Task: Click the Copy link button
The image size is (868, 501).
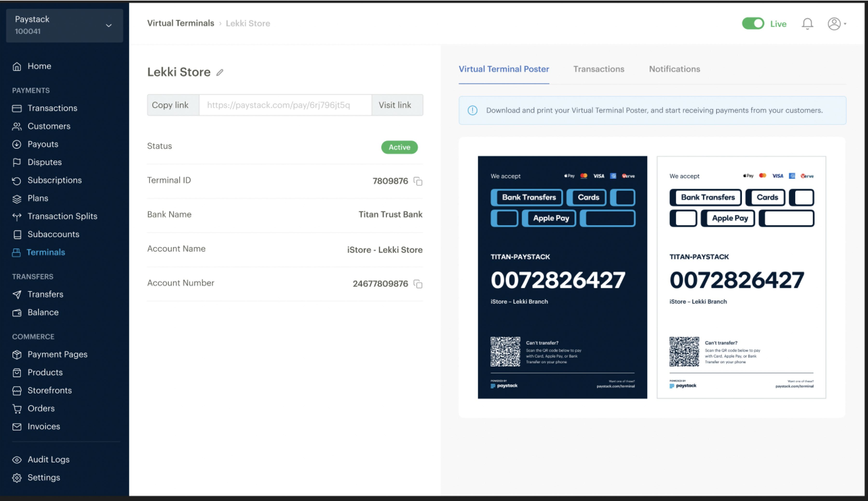Action: [173, 105]
